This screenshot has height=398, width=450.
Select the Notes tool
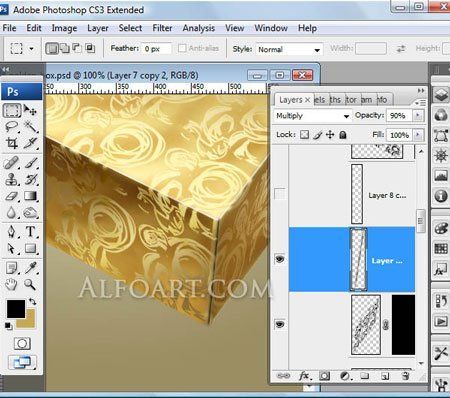[x=12, y=268]
